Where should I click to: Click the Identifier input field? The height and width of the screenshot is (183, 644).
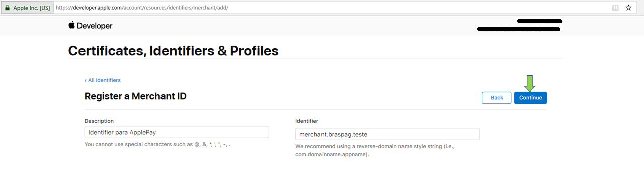click(x=387, y=134)
